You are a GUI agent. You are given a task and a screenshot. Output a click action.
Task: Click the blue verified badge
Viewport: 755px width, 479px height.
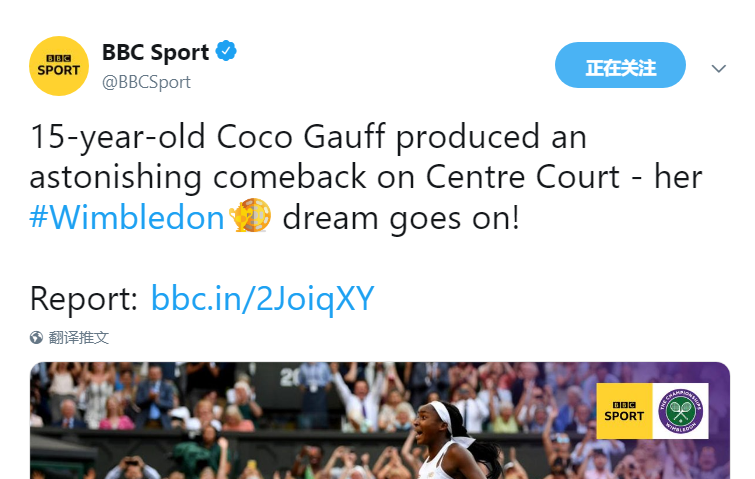(227, 52)
